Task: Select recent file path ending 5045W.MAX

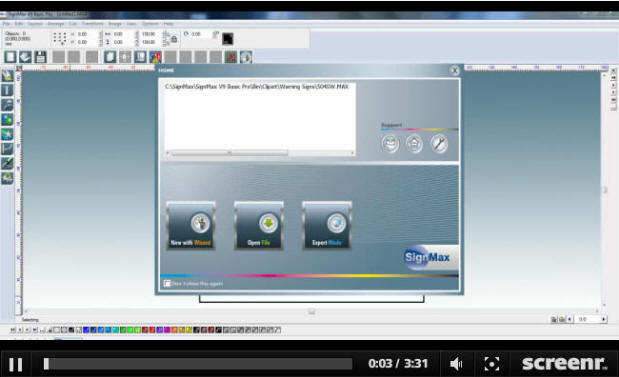Action: pos(257,86)
